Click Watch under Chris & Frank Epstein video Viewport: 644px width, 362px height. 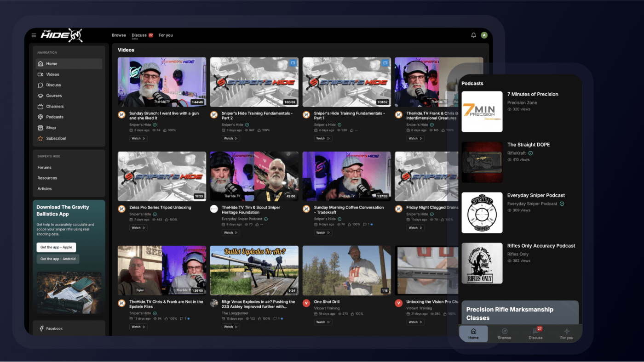click(138, 327)
